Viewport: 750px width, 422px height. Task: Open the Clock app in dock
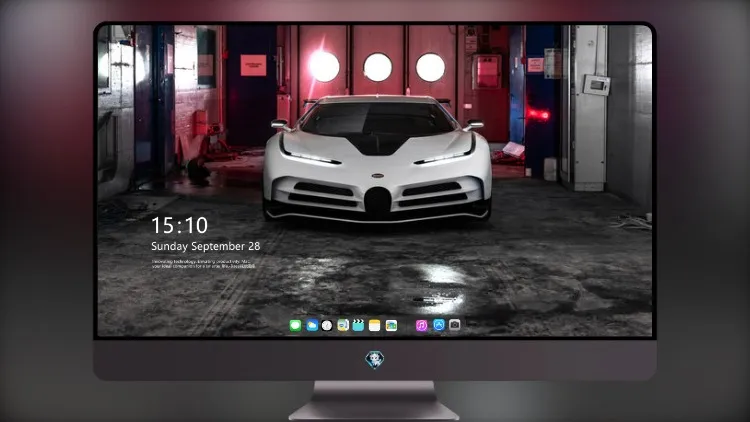click(327, 325)
